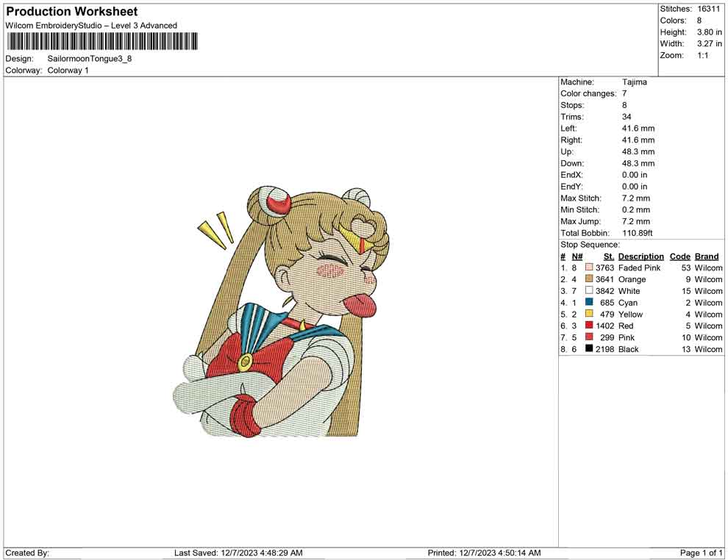Image resolution: width=728 pixels, height=560 pixels.
Task: Click the Color changes value '7'
Action: click(624, 93)
